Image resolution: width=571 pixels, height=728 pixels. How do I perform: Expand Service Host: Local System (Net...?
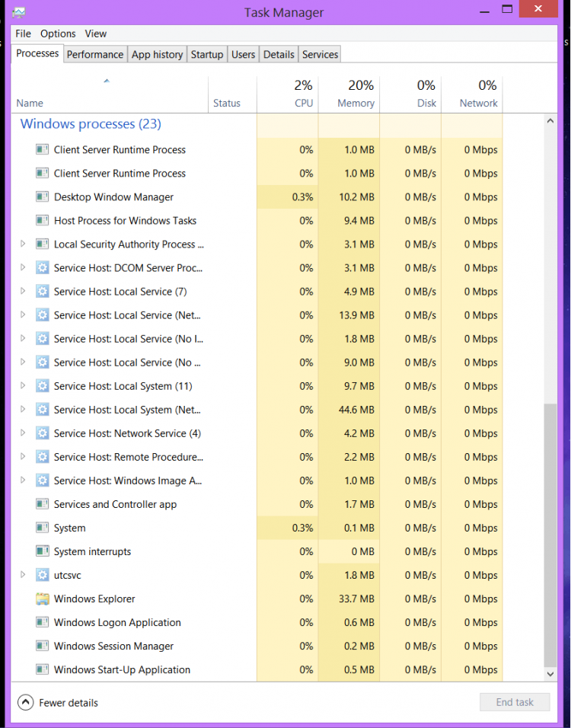[x=22, y=409]
